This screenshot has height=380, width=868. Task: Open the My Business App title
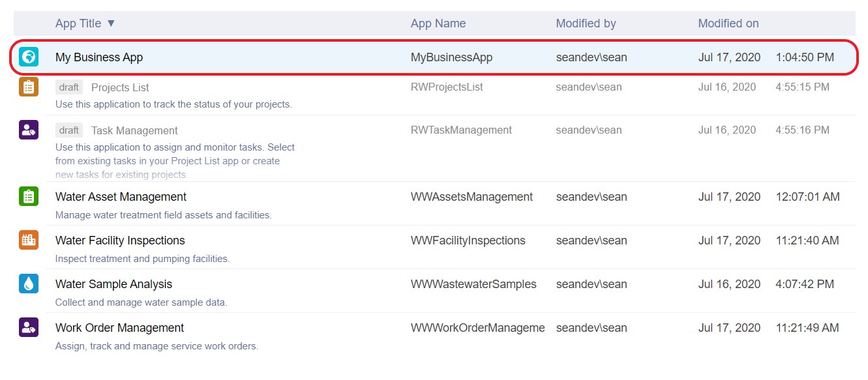tap(99, 57)
